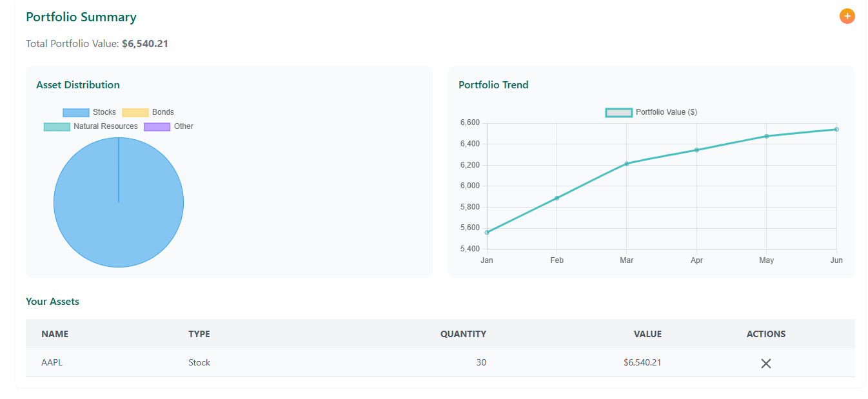Click the Feb data point on trend line
The width and height of the screenshot is (868, 399).
coord(557,198)
